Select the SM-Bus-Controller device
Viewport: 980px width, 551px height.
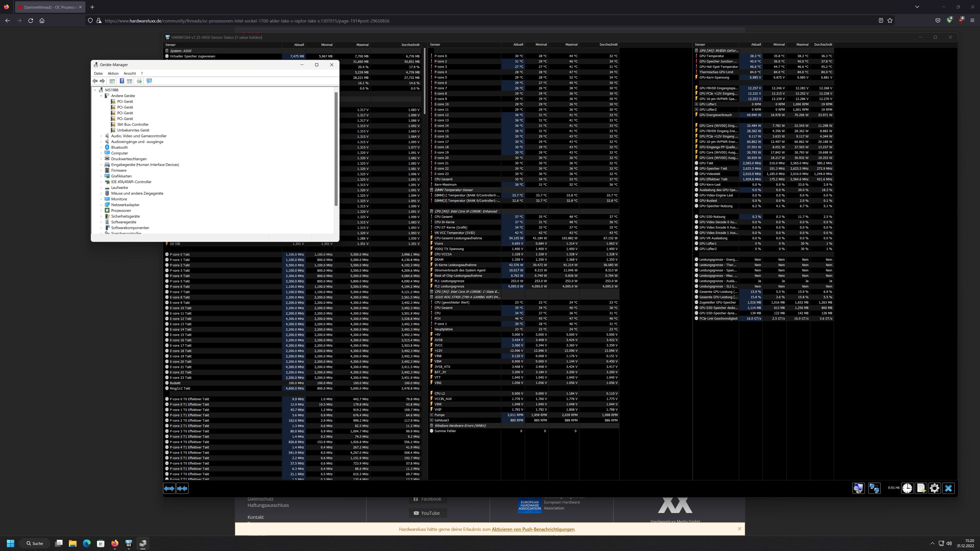[133, 124]
